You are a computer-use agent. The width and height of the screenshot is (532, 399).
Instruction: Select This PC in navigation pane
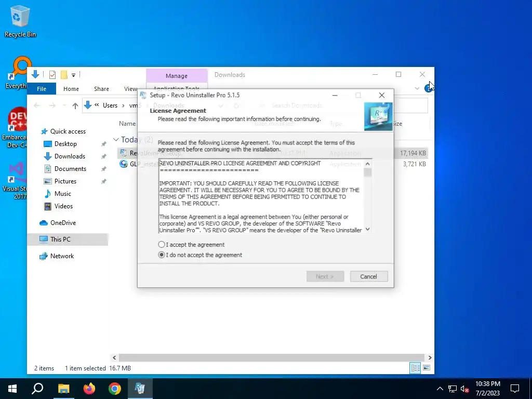pos(60,240)
